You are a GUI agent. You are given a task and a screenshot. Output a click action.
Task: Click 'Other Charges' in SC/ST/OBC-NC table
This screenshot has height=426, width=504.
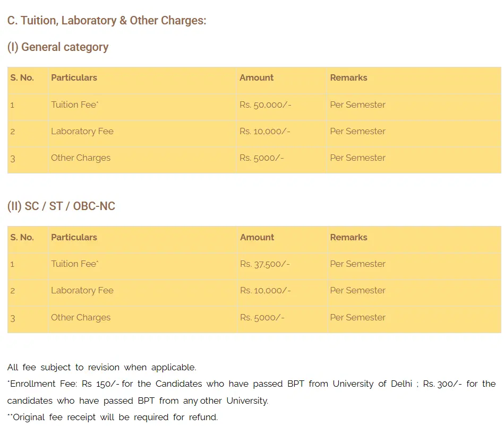pos(81,317)
